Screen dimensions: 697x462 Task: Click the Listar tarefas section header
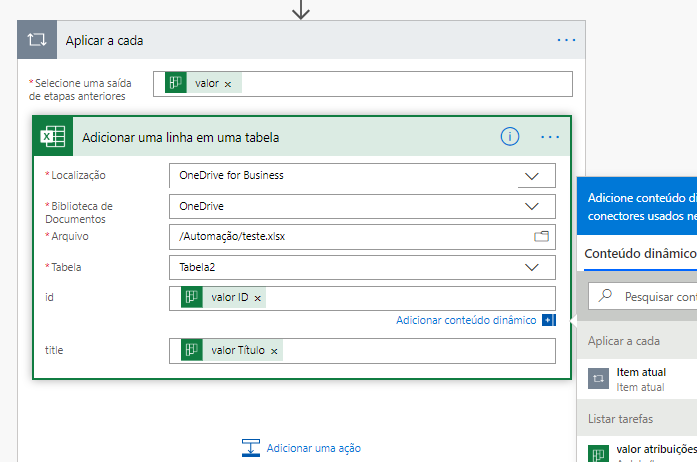click(x=621, y=419)
